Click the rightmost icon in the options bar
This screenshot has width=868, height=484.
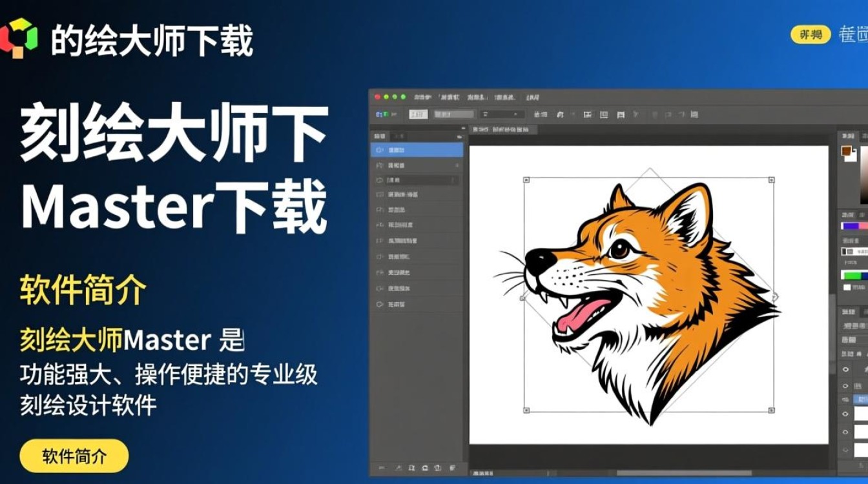[694, 114]
